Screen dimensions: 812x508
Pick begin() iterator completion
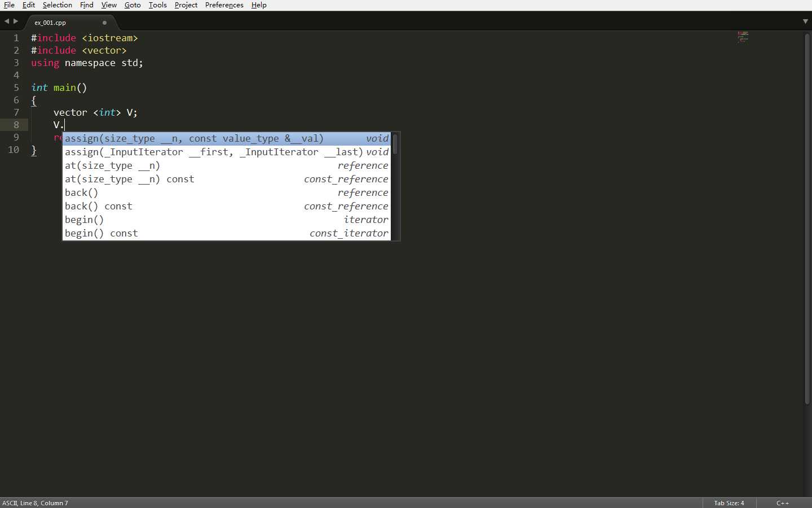(x=227, y=220)
